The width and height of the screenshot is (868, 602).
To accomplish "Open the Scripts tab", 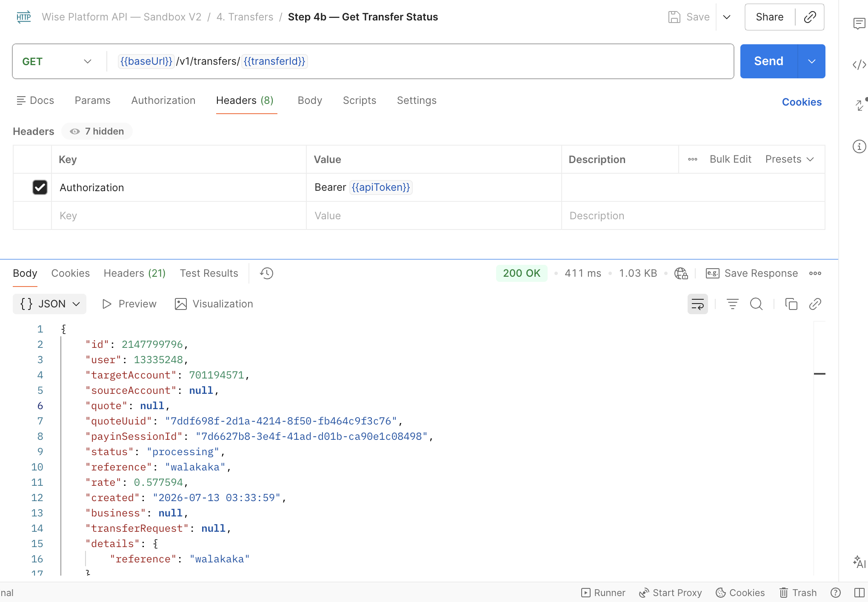I will (x=360, y=100).
